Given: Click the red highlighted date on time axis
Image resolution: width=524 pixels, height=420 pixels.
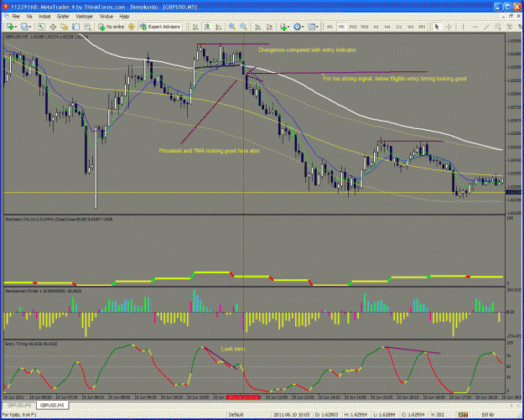Looking at the screenshot, I should (x=243, y=397).
